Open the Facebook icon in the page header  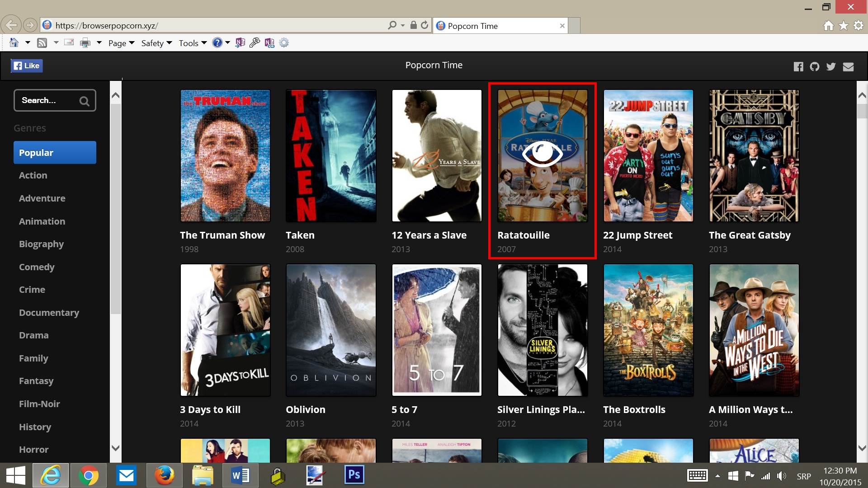coord(799,66)
